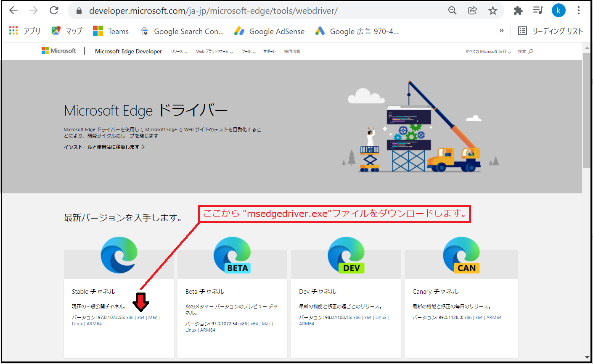Open the Teams bookmark
The height and width of the screenshot is (364, 593).
(x=111, y=31)
